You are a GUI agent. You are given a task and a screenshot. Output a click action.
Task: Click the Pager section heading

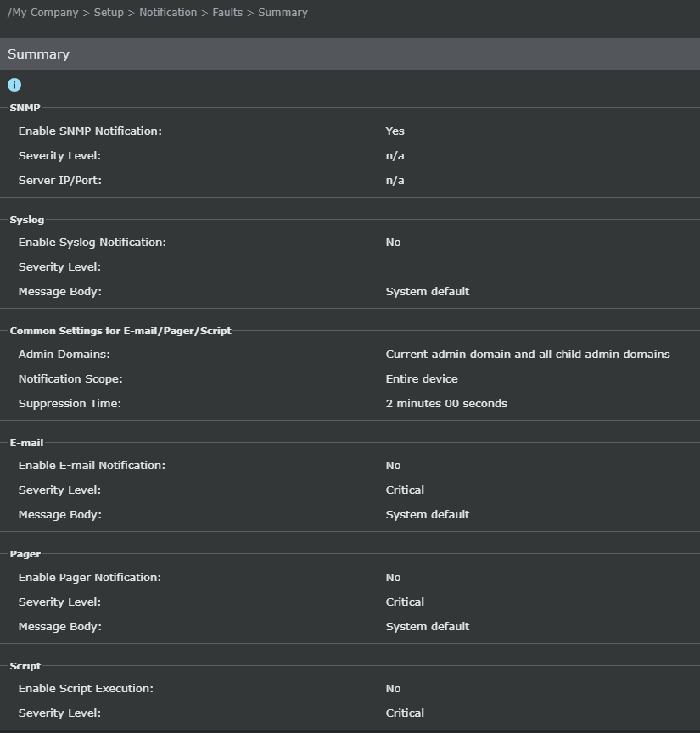click(25, 554)
